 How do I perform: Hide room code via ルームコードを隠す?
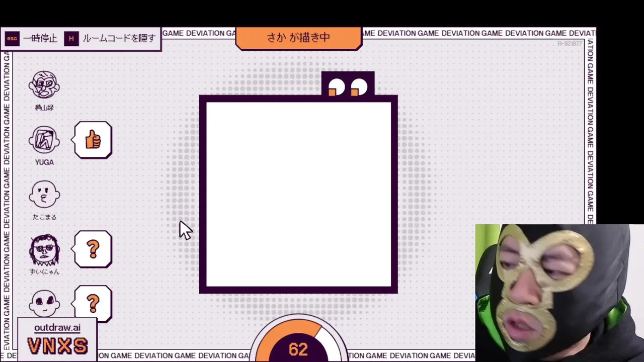[x=119, y=38]
